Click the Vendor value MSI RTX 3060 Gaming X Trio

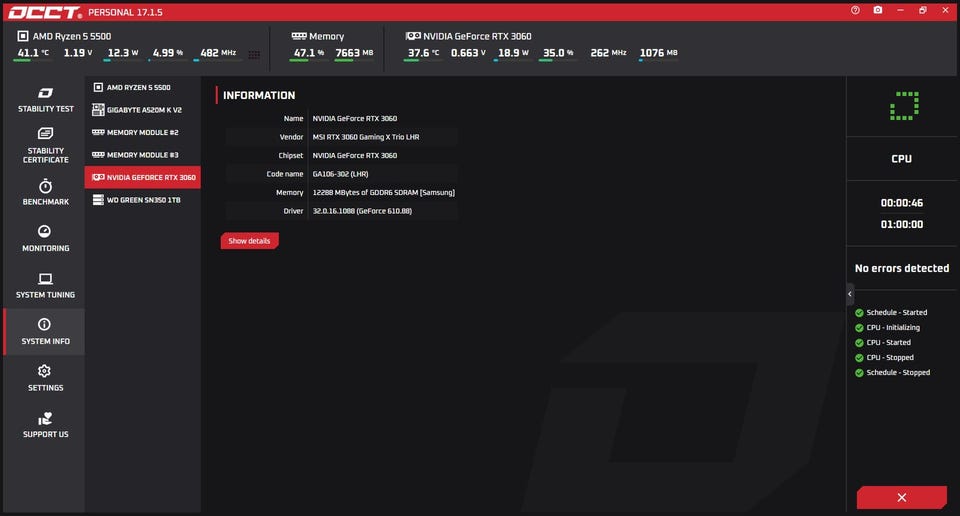(366, 137)
